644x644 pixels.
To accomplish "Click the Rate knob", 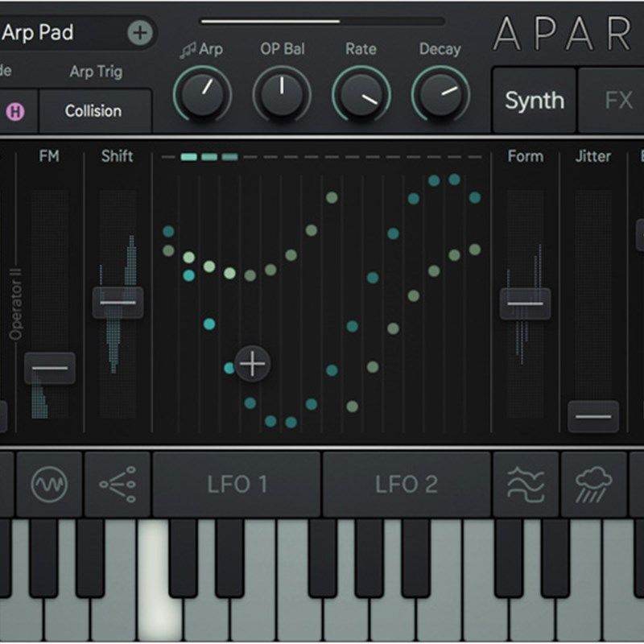I will pos(361,94).
